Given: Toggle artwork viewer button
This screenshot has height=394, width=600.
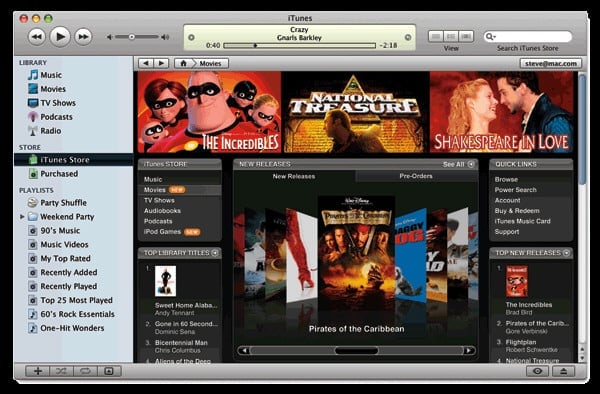Looking at the screenshot, I should tap(109, 371).
